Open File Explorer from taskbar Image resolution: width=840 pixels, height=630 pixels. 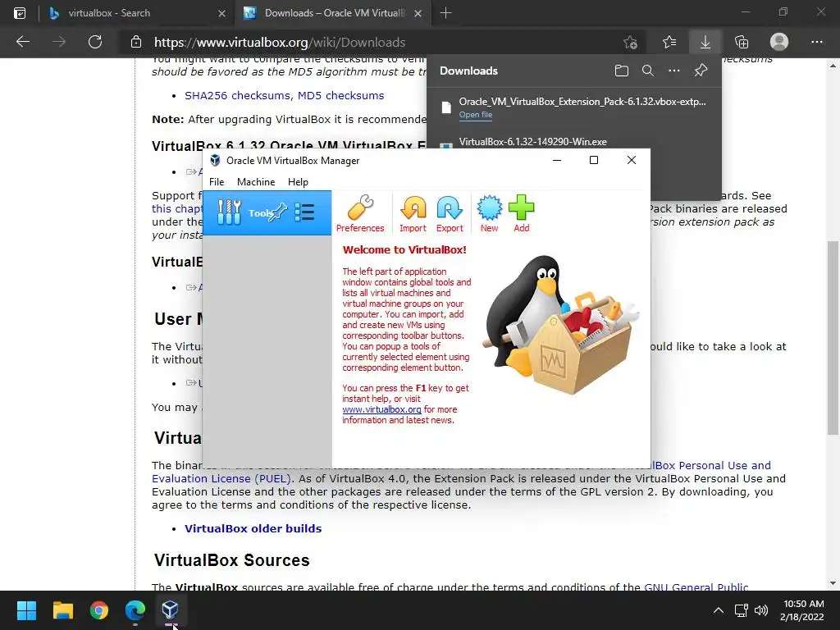coord(62,610)
